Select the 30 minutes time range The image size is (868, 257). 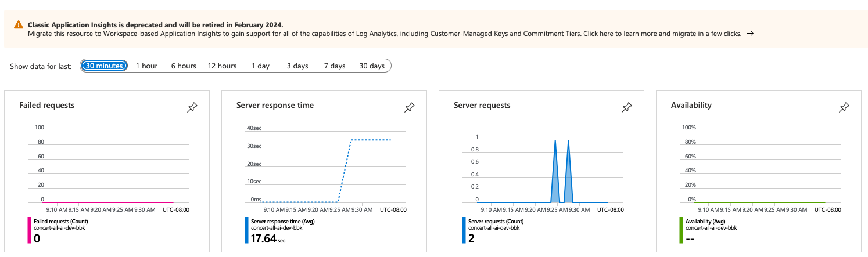104,66
